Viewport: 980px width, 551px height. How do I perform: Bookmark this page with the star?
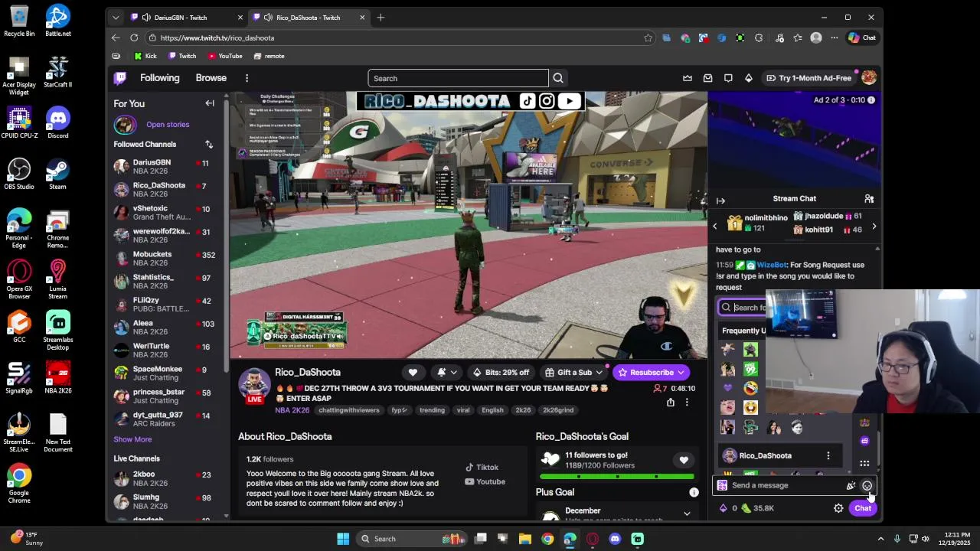point(648,37)
